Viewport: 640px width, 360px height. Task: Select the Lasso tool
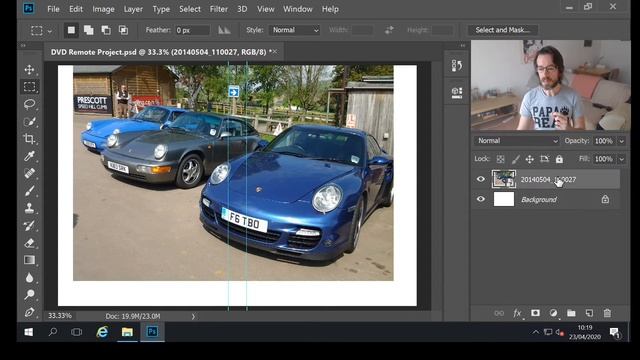(x=29, y=104)
